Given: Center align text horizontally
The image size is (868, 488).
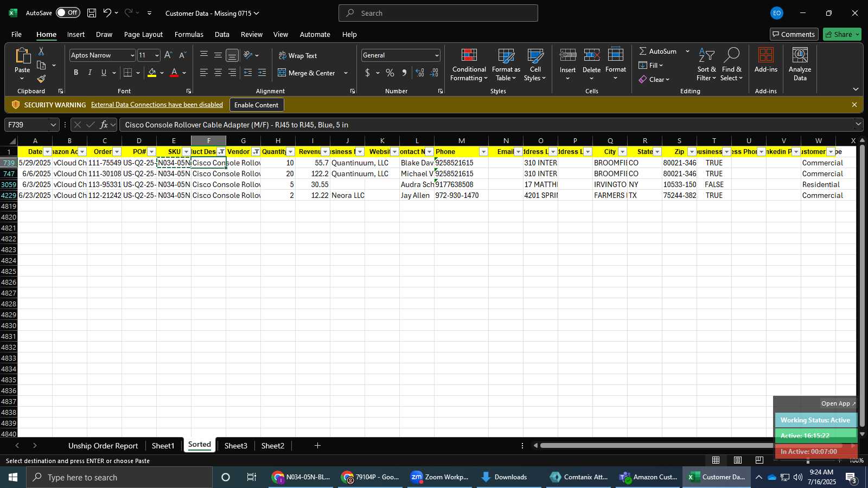Looking at the screenshot, I should click(x=218, y=73).
